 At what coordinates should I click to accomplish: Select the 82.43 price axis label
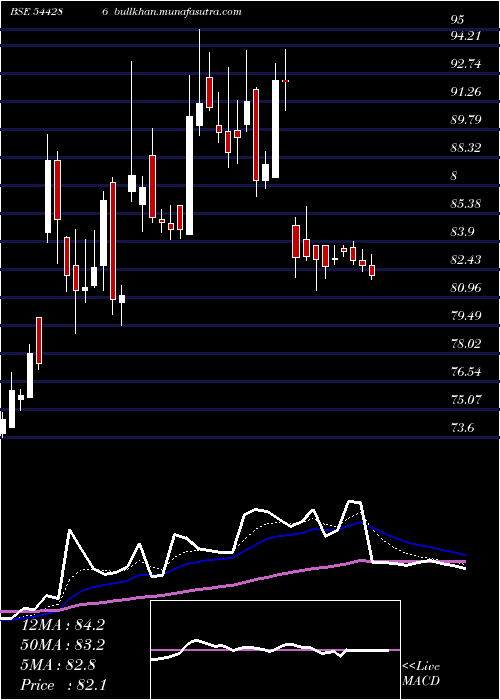tap(466, 260)
